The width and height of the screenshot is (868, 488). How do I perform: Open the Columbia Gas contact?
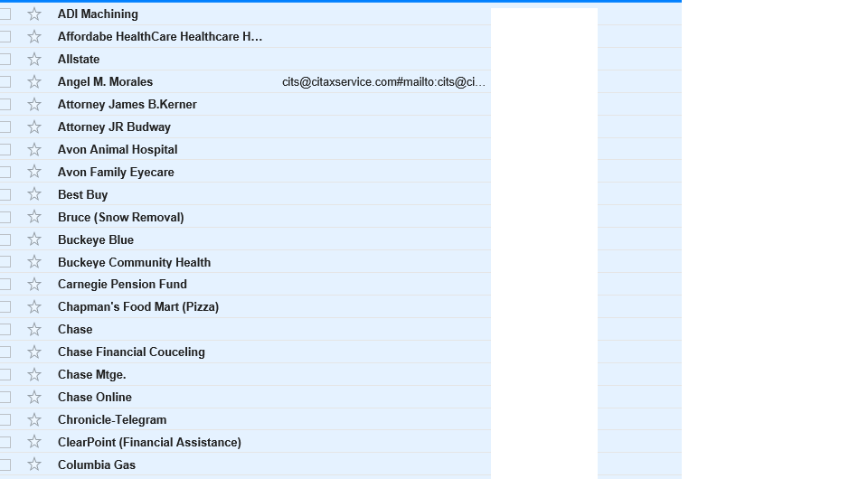[97, 465]
